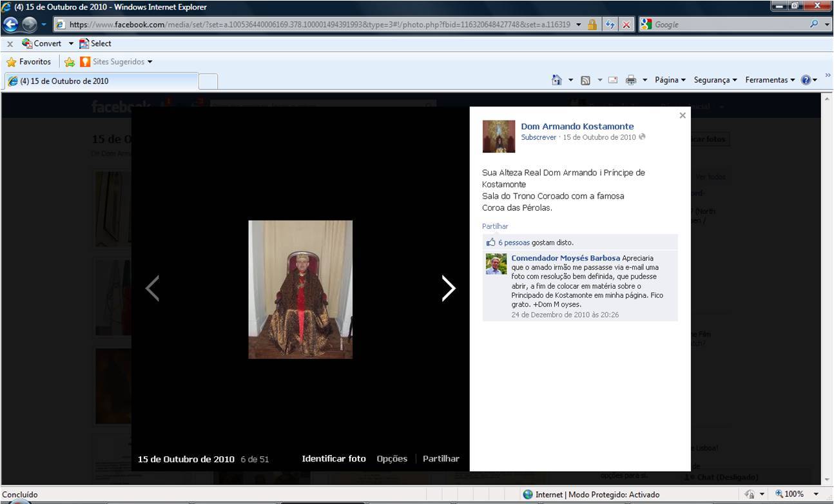Click the red Stop loading icon
This screenshot has width=834, height=504.
(626, 24)
